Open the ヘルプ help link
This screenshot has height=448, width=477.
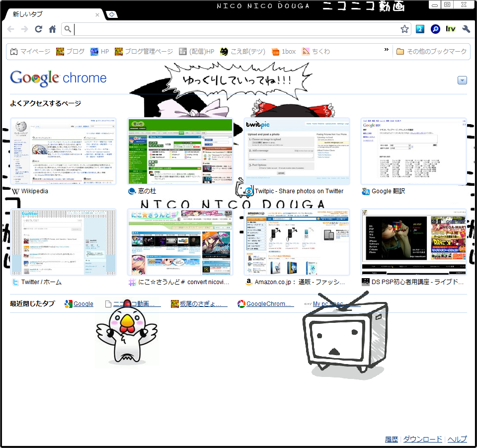[x=457, y=439]
